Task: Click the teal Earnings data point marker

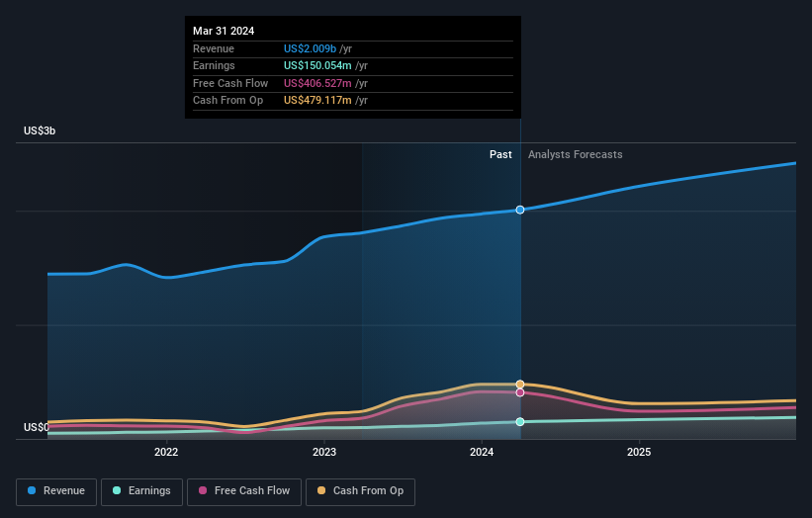Action: (520, 422)
